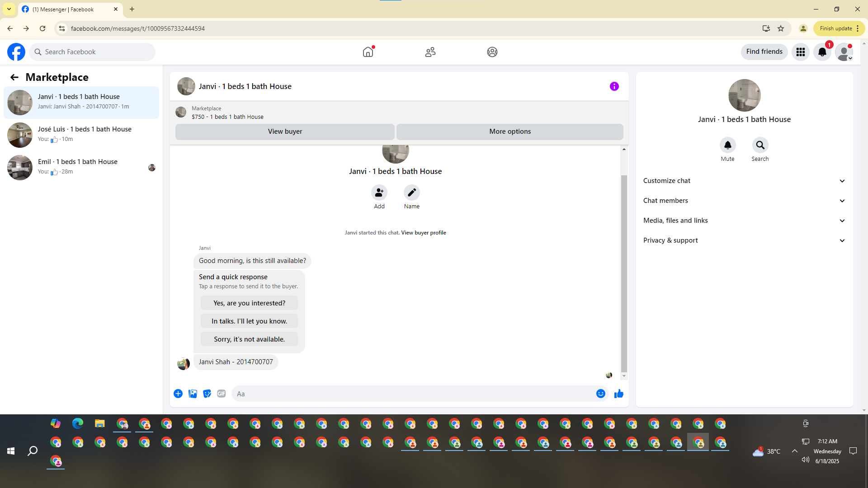This screenshot has width=868, height=488.
Task: Click the listing thumbnail in the side panel
Action: (x=745, y=95)
